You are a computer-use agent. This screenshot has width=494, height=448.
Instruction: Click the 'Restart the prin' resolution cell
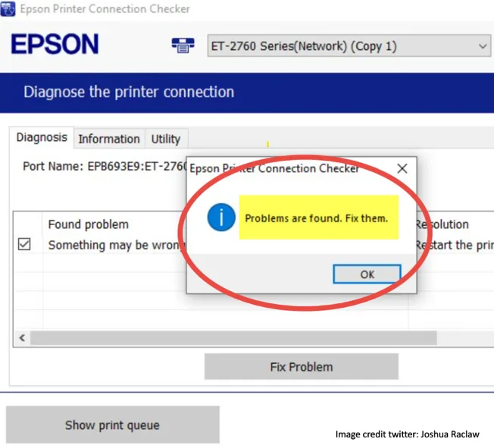click(455, 245)
